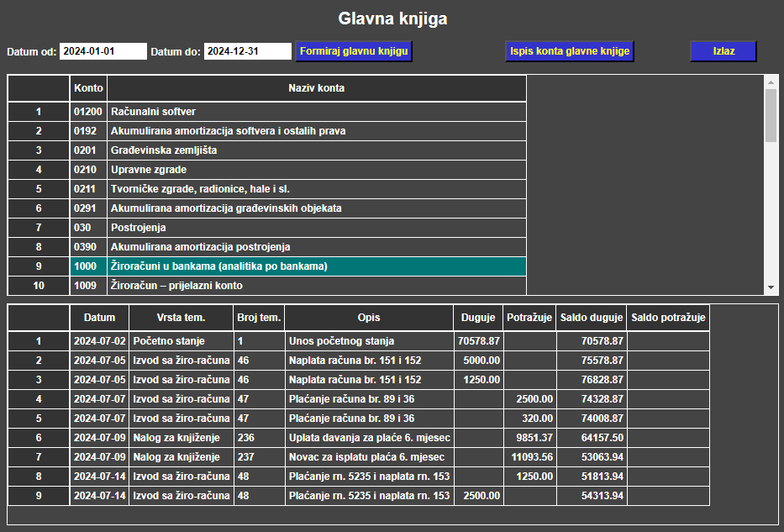Select account Građevinska zemljišta
Screen dimensions: 784x532
point(318,150)
